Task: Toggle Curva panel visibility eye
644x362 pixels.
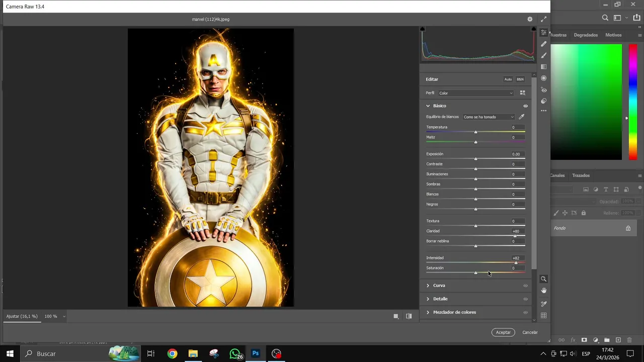Action: click(525, 286)
